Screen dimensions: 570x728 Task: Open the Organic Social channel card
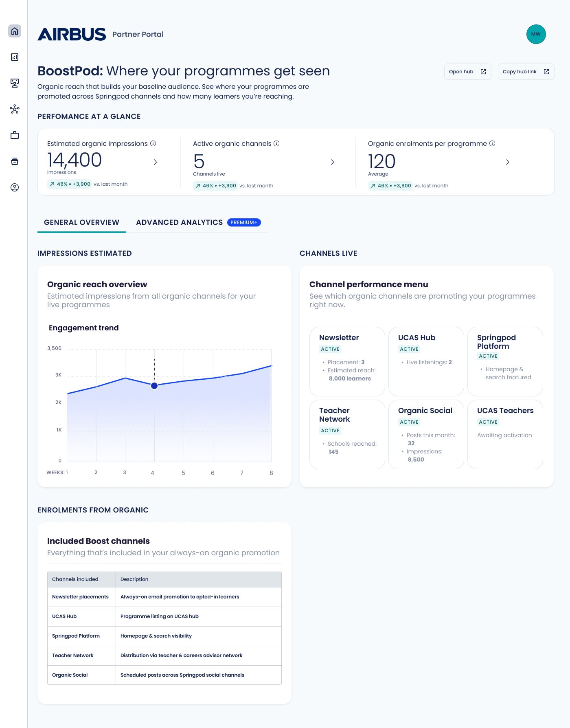click(x=426, y=434)
